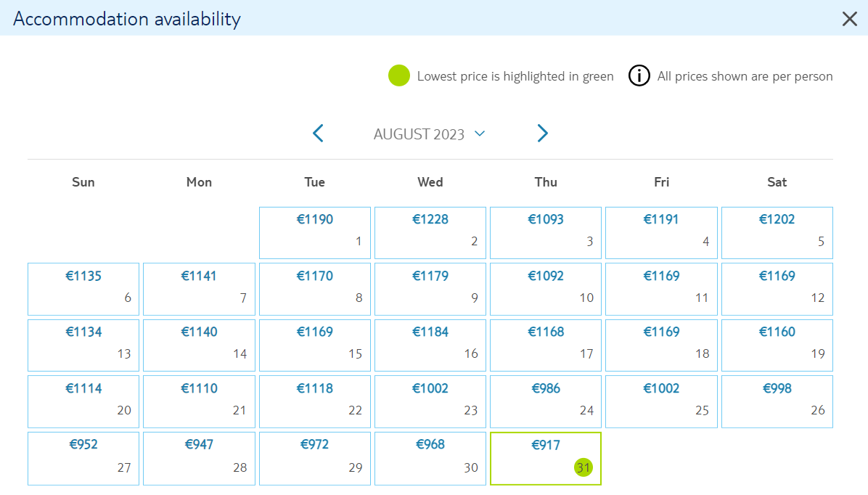Click the Thu column header
The width and height of the screenshot is (868, 495).
click(546, 182)
